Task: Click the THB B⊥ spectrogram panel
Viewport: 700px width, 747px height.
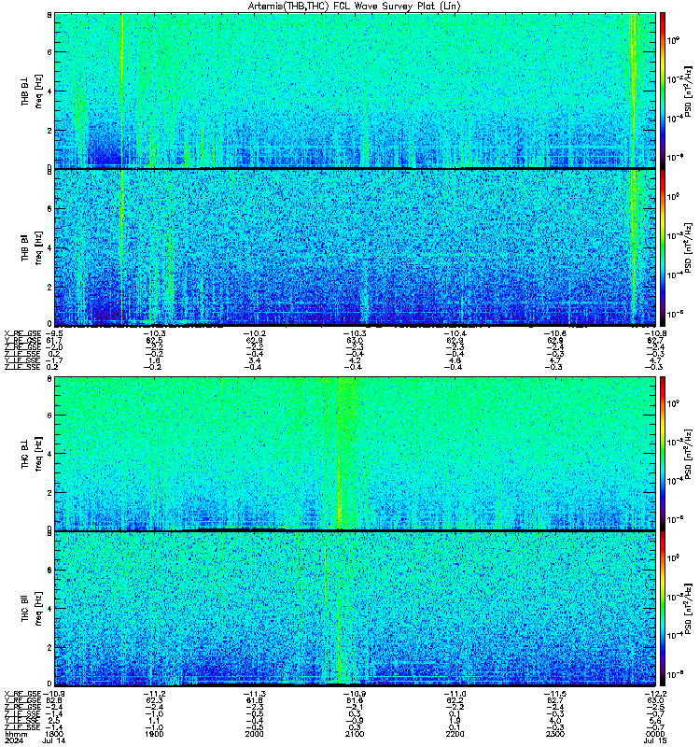Action: tap(355, 91)
